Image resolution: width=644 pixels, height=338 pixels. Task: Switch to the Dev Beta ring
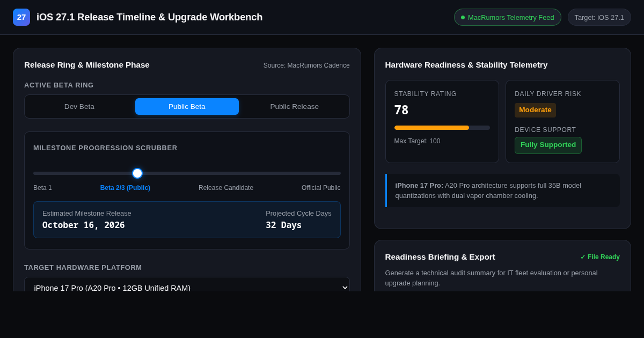(79, 106)
